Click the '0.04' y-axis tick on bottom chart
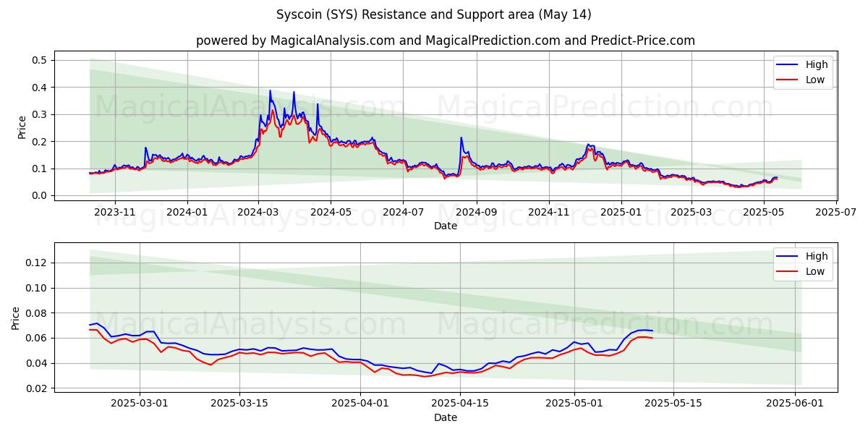The width and height of the screenshot is (868, 434). tap(37, 363)
